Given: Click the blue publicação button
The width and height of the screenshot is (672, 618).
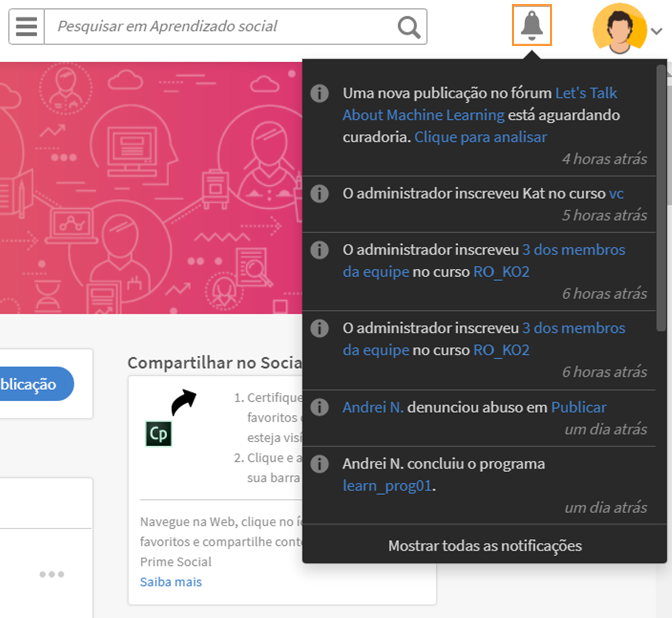Looking at the screenshot, I should click(32, 384).
